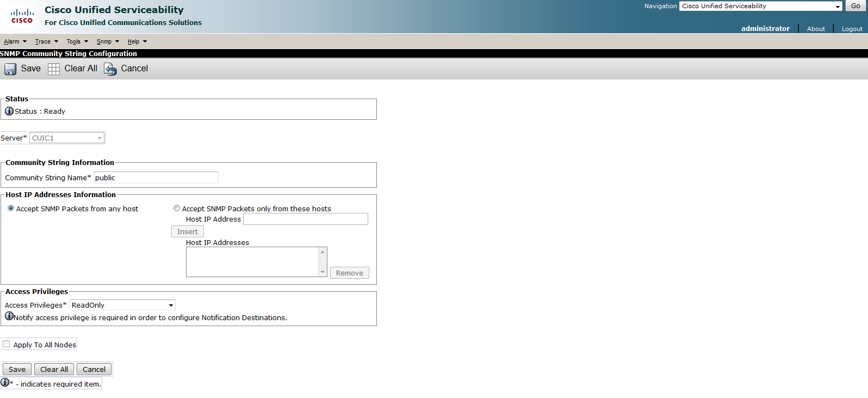868x398 pixels.
Task: Click the Remove host button
Action: [350, 273]
